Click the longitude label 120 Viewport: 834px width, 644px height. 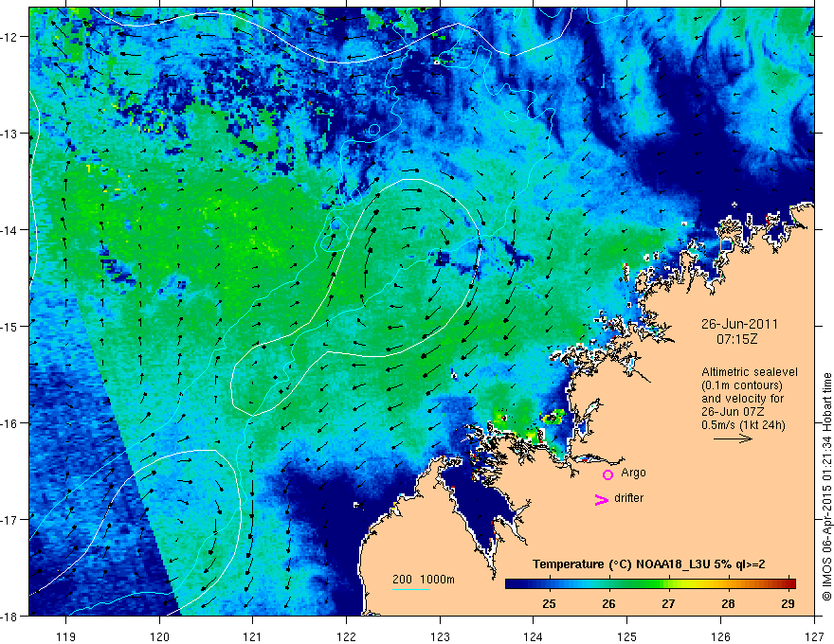pyautogui.click(x=159, y=636)
